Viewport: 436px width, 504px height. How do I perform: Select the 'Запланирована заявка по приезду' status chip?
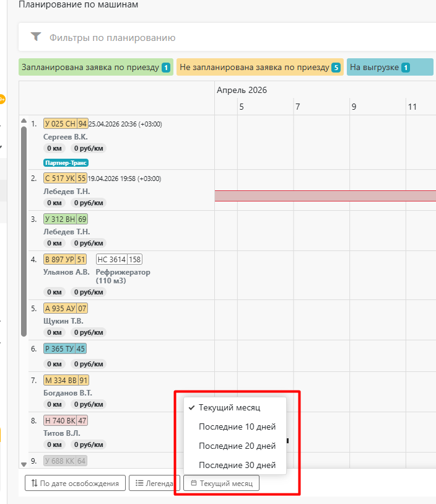[96, 67]
